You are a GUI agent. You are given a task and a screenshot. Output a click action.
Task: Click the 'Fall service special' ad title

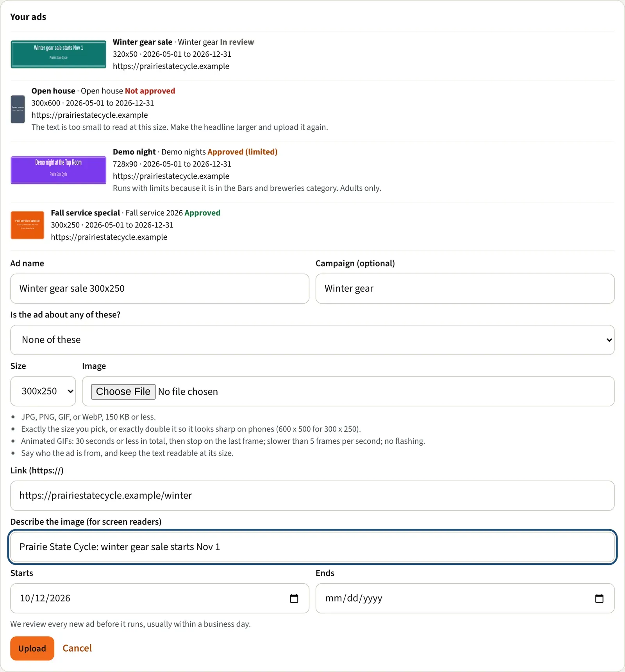tap(86, 213)
